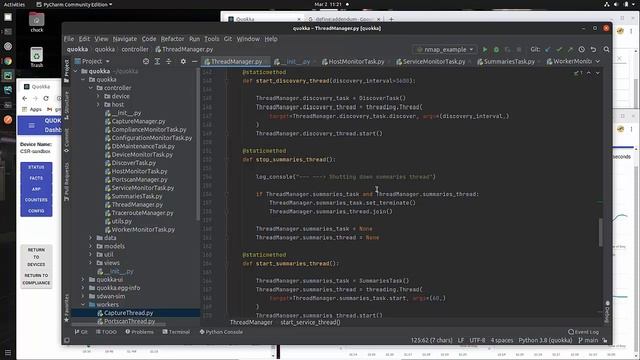Image resolution: width=640 pixels, height=360 pixels.
Task: Open the Terminal tool window
Action: click(176, 332)
